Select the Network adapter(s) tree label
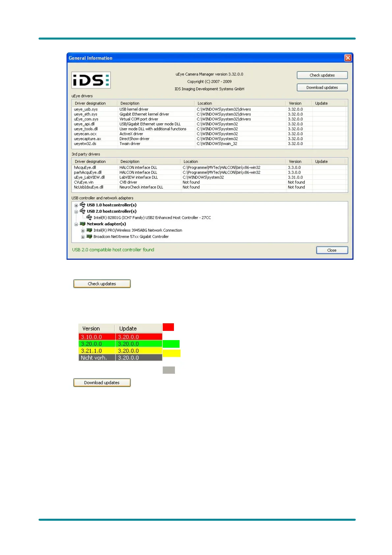Screen dimensions: 392x555 pos(106,224)
